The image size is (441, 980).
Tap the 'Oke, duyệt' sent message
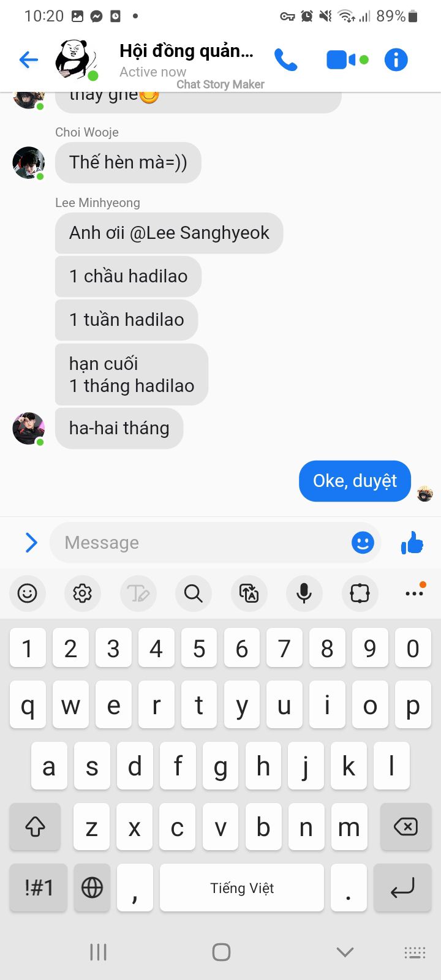click(x=355, y=481)
